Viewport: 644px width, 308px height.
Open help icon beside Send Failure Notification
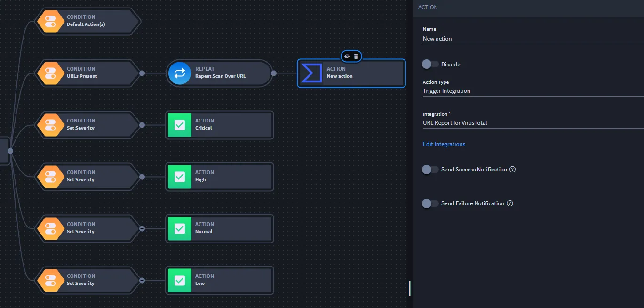(x=510, y=203)
